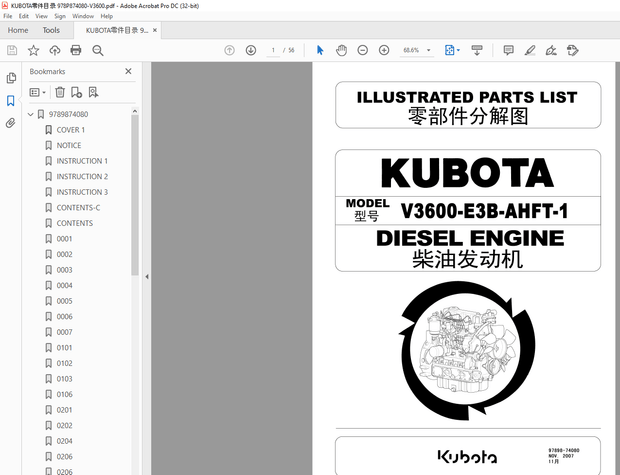This screenshot has height=475, width=620.
Task: Open the Window menu
Action: (83, 16)
